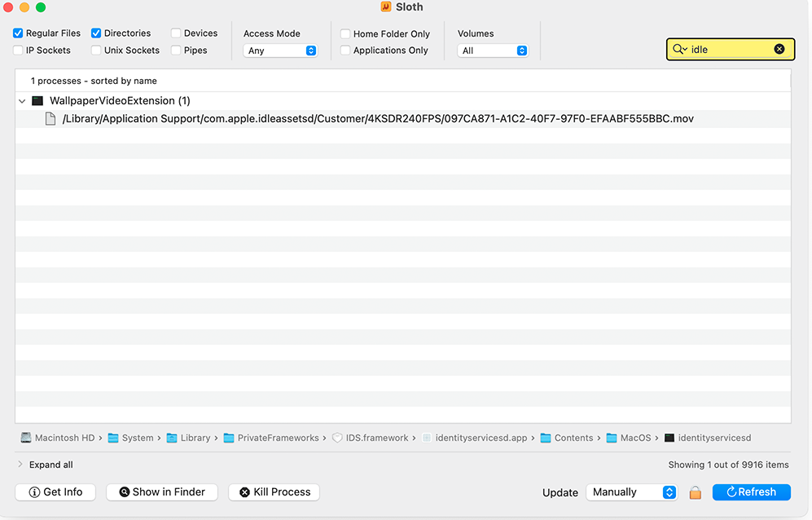Enable the IP Sockets checkbox
Viewport: 812px width, 520px height.
18,51
